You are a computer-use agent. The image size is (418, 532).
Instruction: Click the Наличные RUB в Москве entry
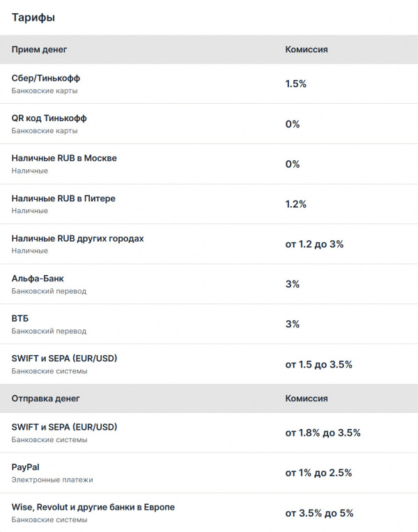[64, 158]
